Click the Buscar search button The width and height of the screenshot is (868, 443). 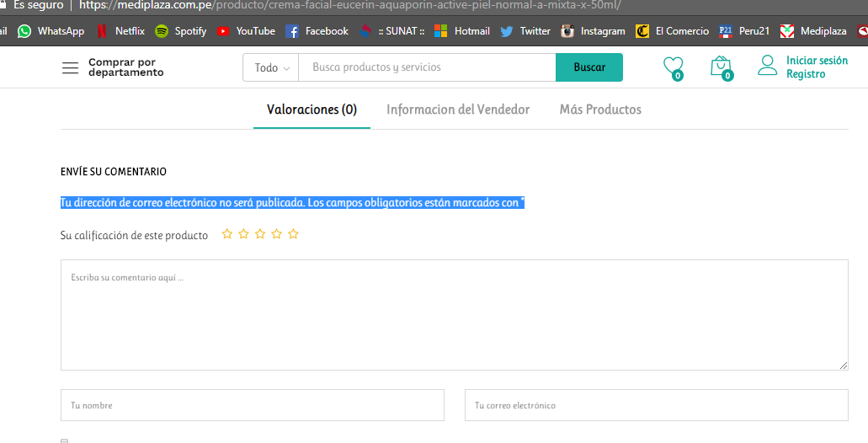[x=589, y=67]
